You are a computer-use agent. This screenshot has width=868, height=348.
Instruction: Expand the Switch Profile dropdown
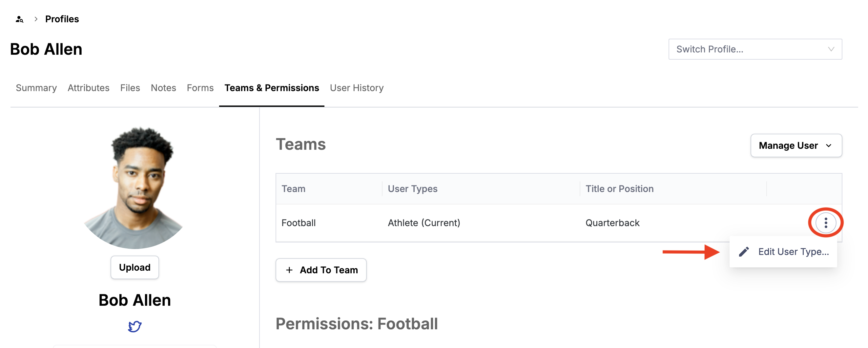coord(755,49)
